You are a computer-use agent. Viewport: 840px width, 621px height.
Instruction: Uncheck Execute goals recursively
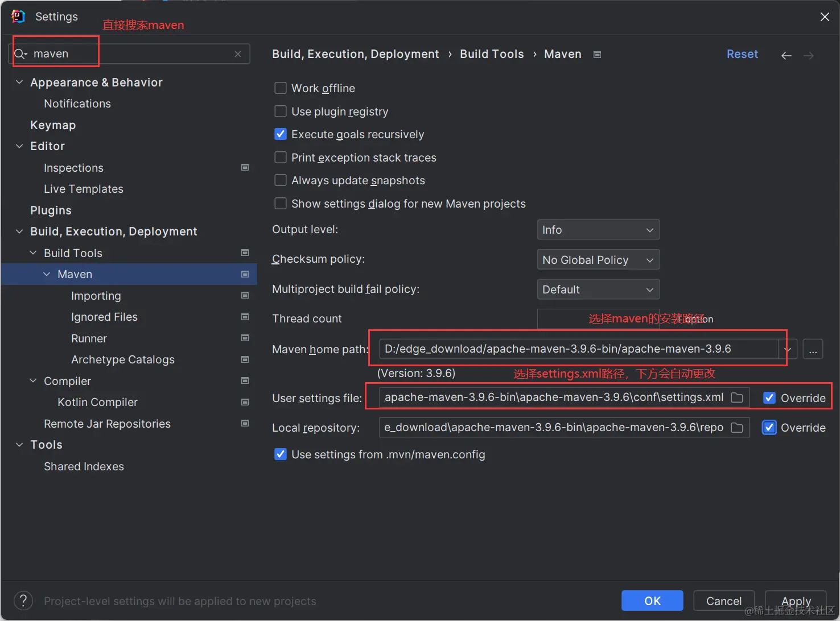pyautogui.click(x=281, y=134)
